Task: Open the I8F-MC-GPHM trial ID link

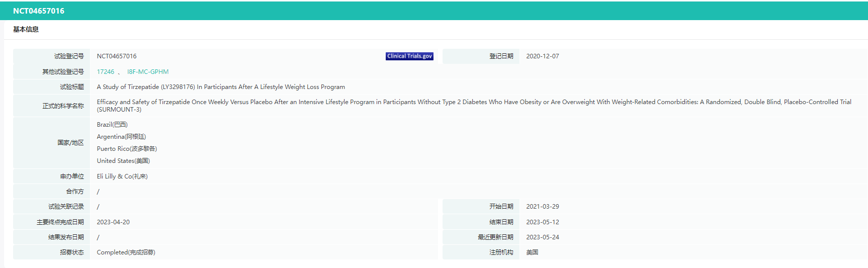Action: coord(148,72)
